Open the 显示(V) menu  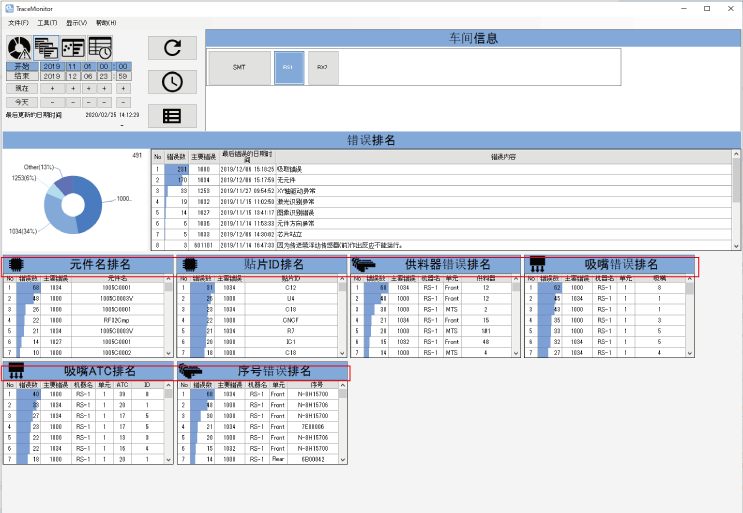tap(76, 22)
